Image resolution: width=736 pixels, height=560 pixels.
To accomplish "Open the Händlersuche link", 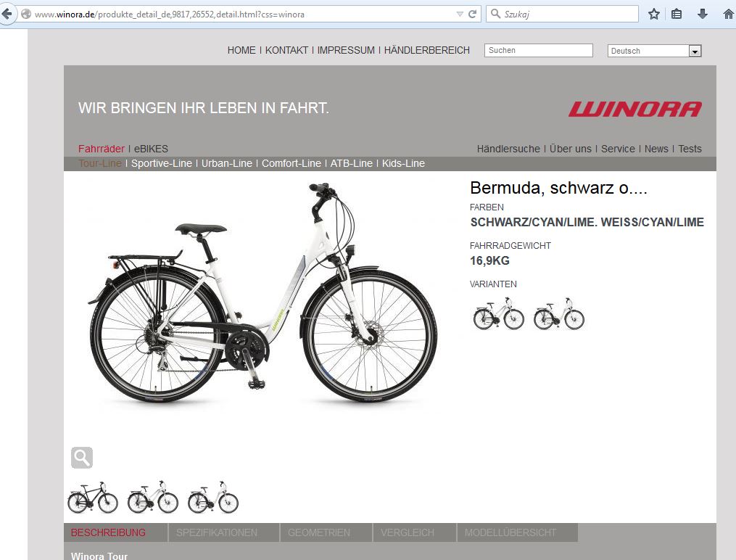I will [508, 149].
